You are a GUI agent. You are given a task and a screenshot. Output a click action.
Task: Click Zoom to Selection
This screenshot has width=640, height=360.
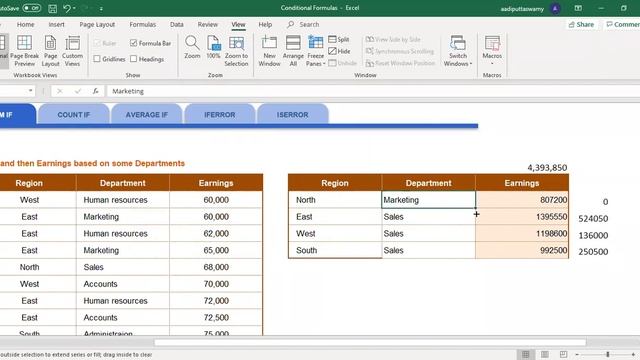(x=236, y=51)
